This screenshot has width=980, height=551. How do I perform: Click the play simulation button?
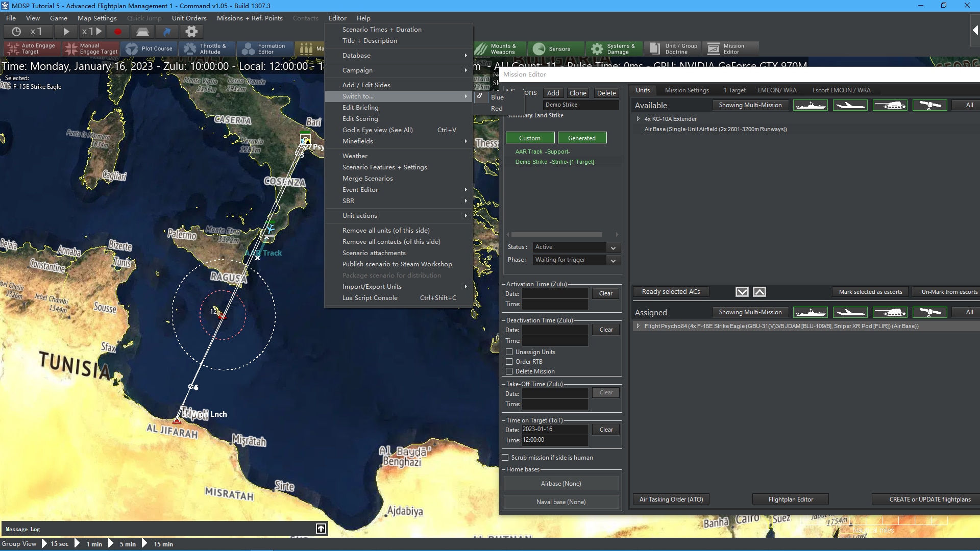(x=66, y=32)
